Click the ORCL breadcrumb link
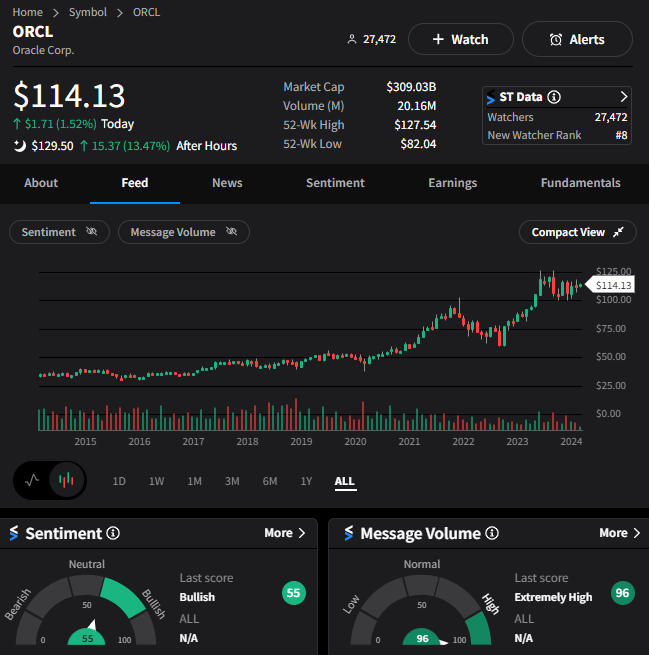Viewport: 649px width, 655px height. 146,13
